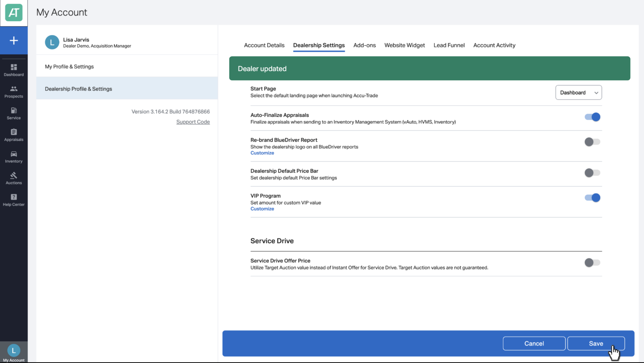Click the Save button

[x=596, y=343]
